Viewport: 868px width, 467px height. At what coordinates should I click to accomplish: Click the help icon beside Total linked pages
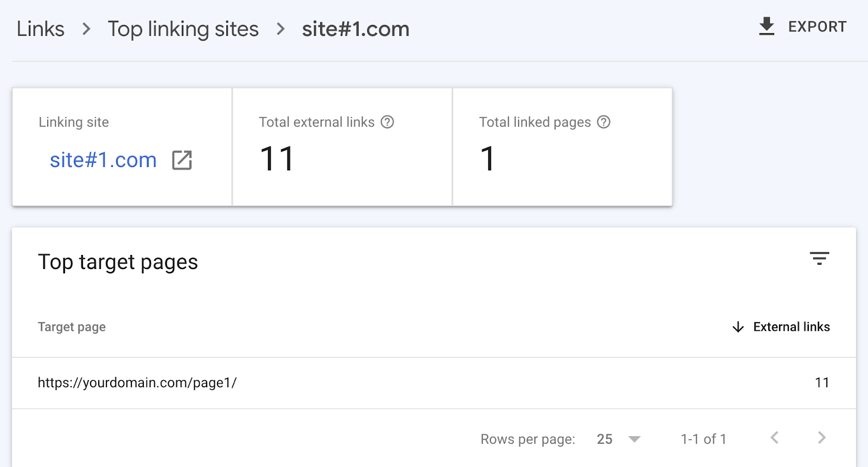(x=604, y=122)
